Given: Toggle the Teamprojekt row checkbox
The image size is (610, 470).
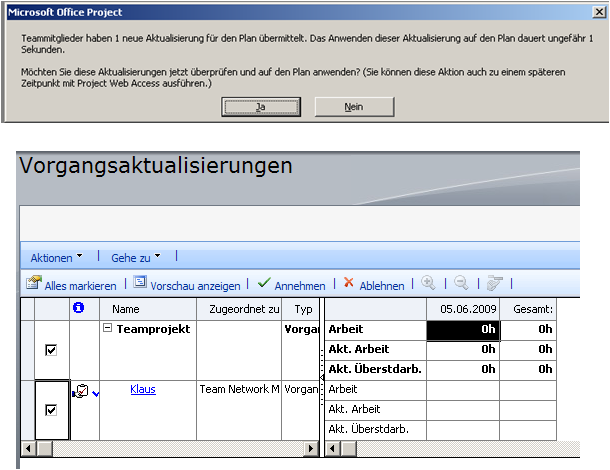Looking at the screenshot, I should point(51,350).
